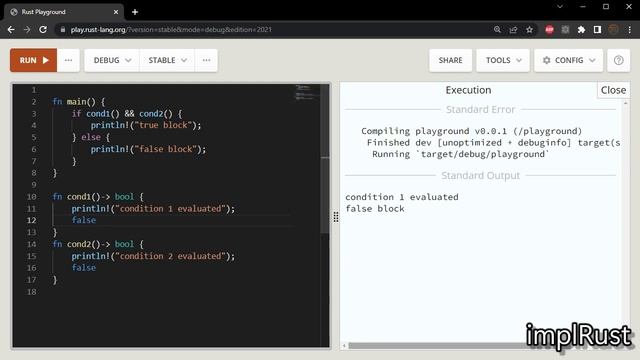Click the 'if cond1() && cond2()' line
The height and width of the screenshot is (360, 640).
click(127, 113)
